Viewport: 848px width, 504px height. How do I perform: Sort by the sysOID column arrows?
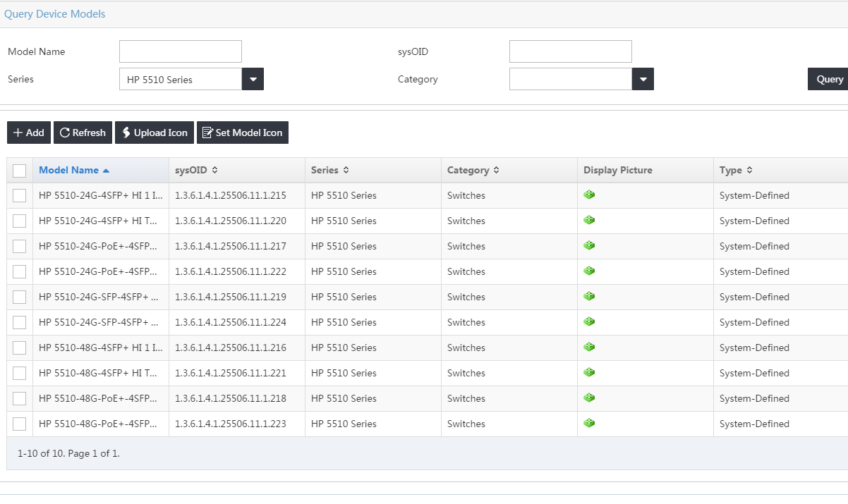point(214,170)
